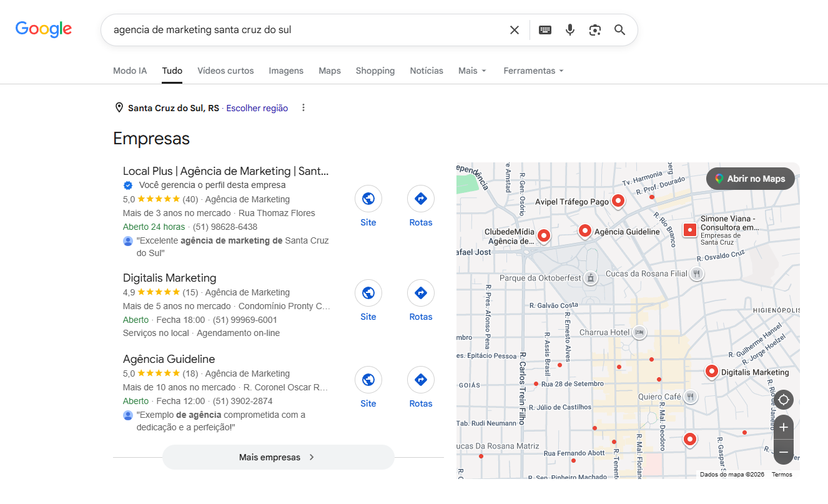The image size is (828, 504).
Task: Click the (15) review count for Digitalis
Action: pyautogui.click(x=190, y=292)
